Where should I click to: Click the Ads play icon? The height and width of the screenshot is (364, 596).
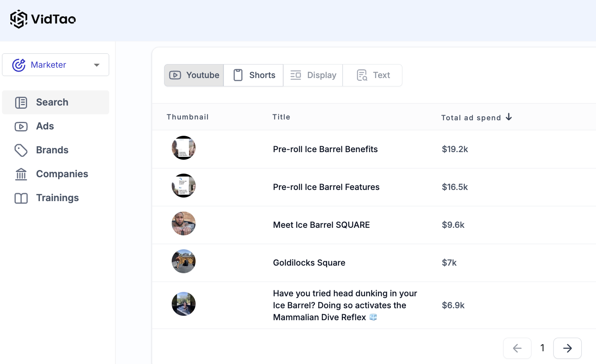(21, 127)
